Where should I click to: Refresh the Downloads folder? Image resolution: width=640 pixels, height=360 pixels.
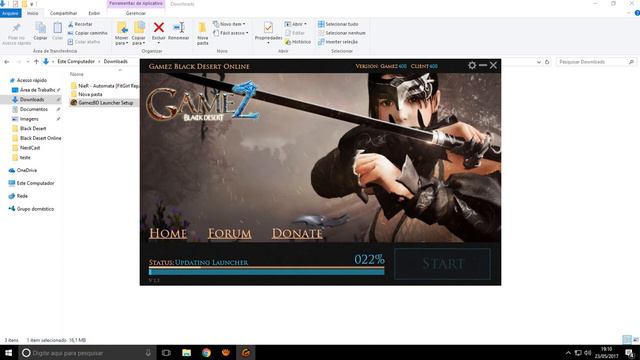(x=547, y=62)
